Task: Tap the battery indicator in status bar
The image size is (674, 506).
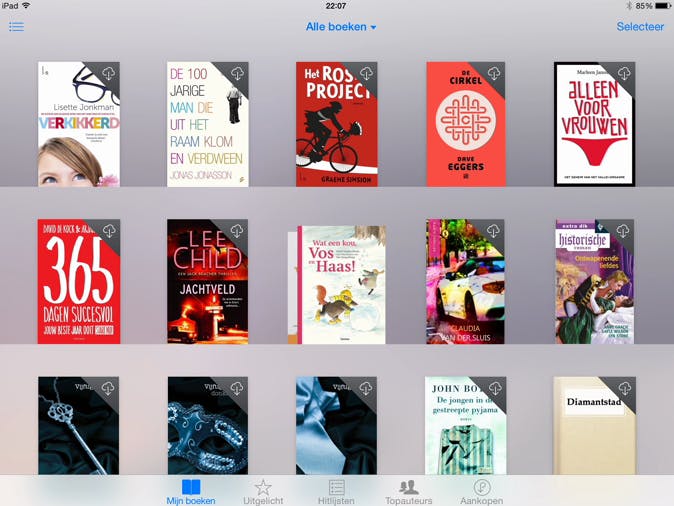Action: coord(662,6)
